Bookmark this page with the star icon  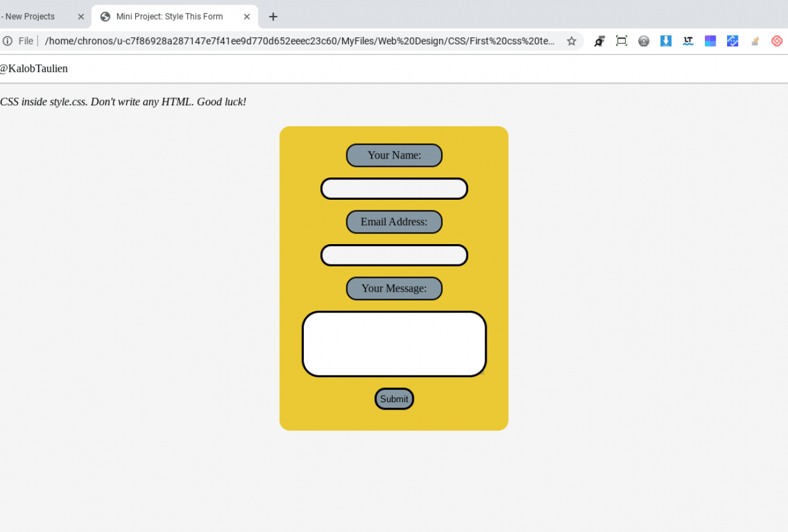[x=572, y=41]
